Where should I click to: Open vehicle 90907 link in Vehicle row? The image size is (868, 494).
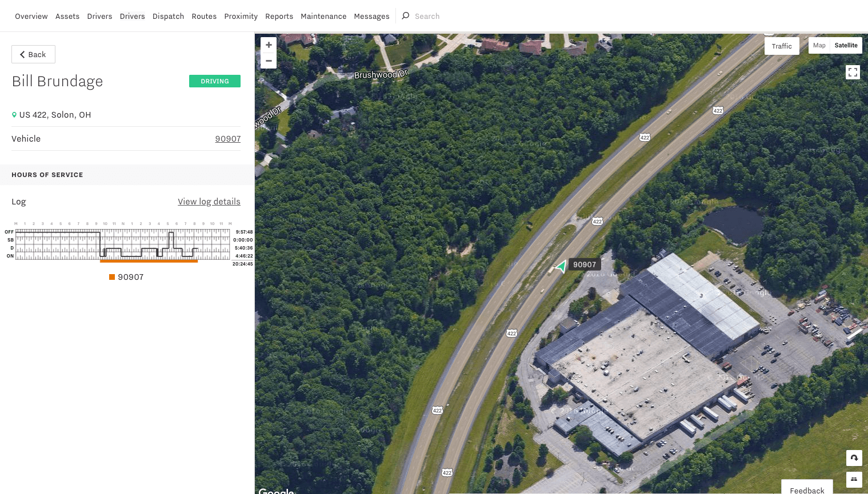228,139
